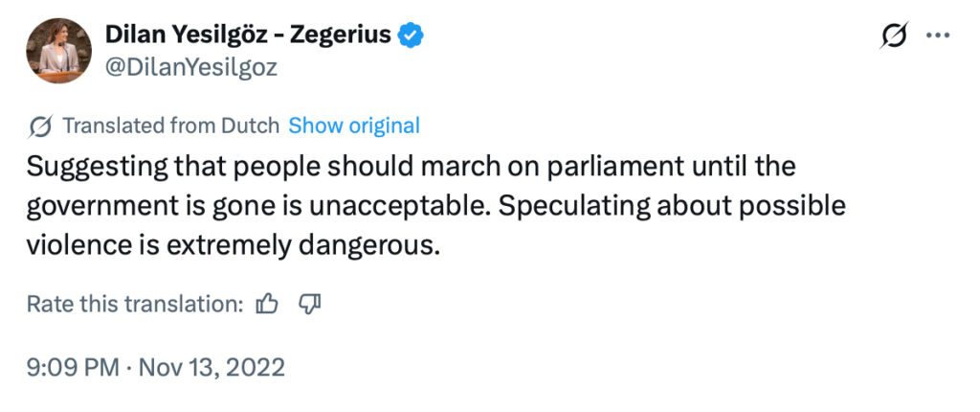
Task: Click the small Grok icon beside Translated
Action: (40, 126)
